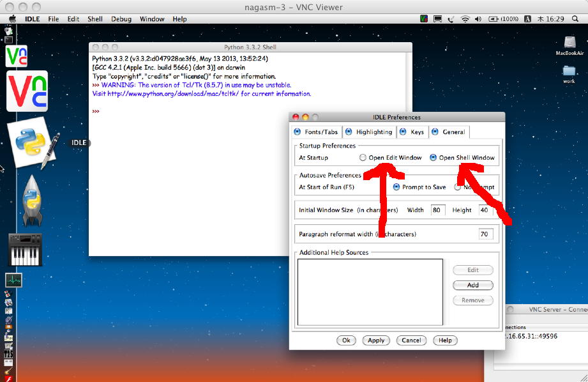Open the Apple menu
Image resolution: width=588 pixels, height=382 pixels.
(x=12, y=19)
